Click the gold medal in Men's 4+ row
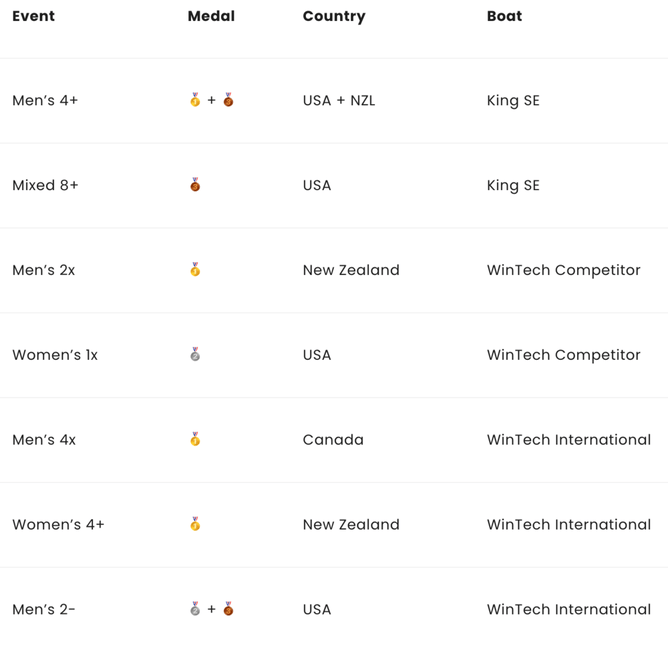 195,100
